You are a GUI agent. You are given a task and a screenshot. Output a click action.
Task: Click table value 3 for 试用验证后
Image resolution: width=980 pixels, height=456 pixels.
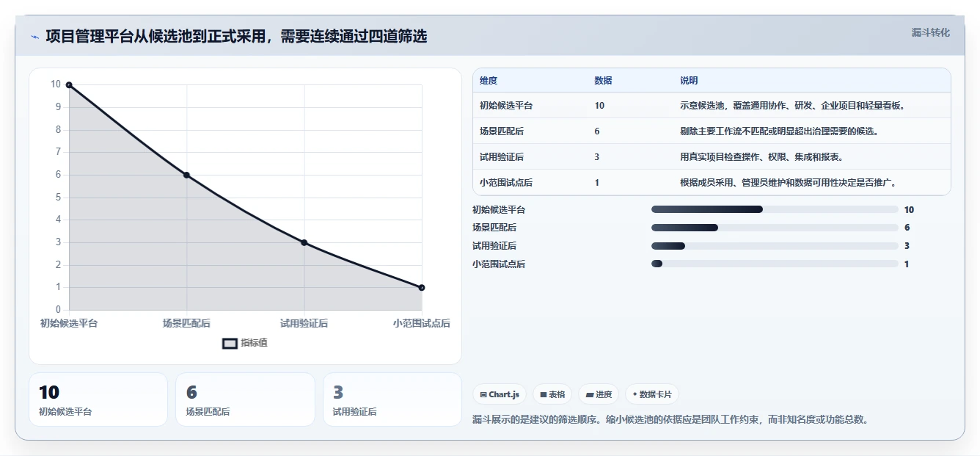597,157
